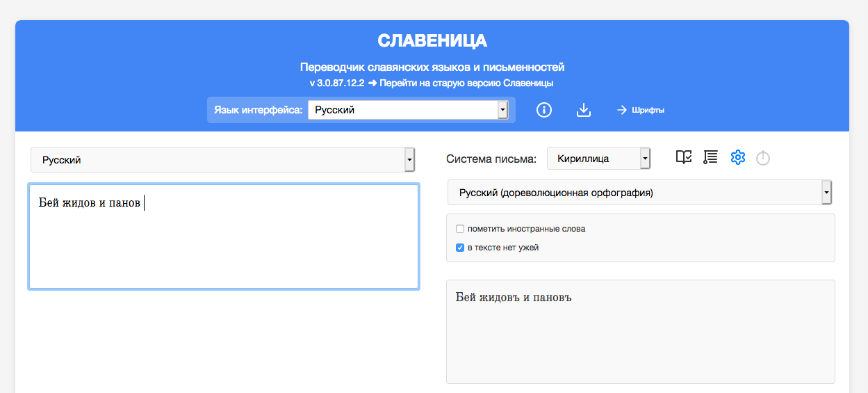Click the download icon in the header

coord(584,110)
